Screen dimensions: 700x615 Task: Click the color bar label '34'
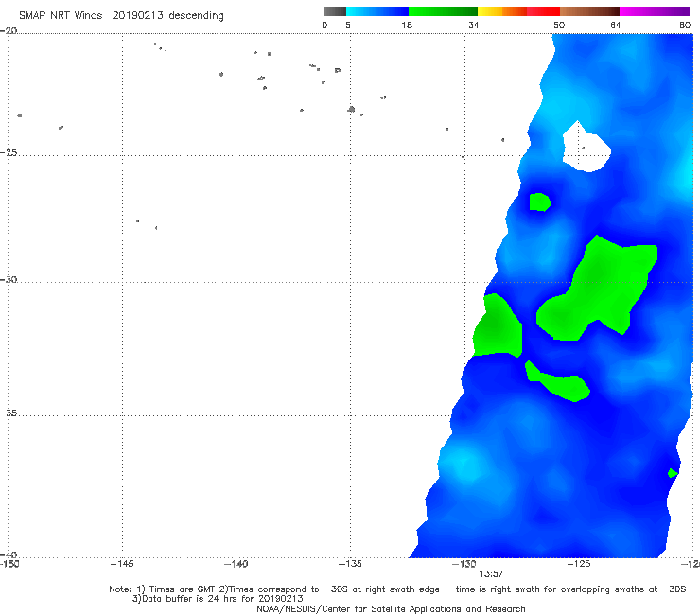[x=474, y=25]
